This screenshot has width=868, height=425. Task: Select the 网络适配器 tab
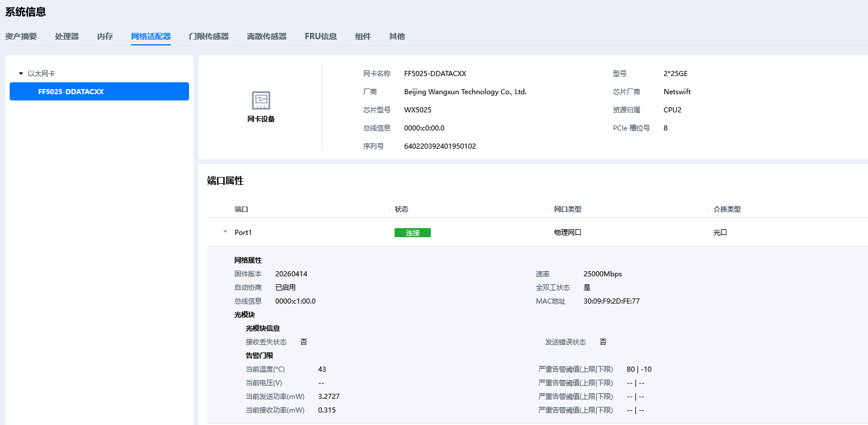tap(151, 36)
